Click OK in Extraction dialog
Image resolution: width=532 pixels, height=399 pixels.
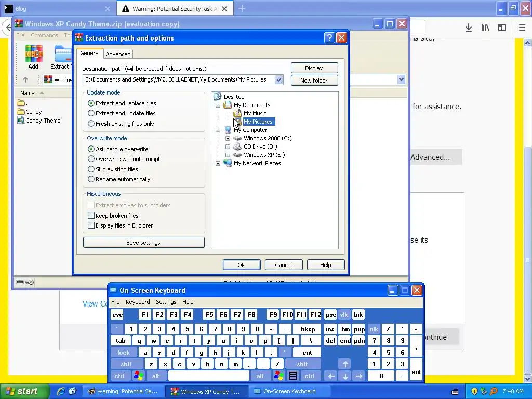(x=242, y=265)
